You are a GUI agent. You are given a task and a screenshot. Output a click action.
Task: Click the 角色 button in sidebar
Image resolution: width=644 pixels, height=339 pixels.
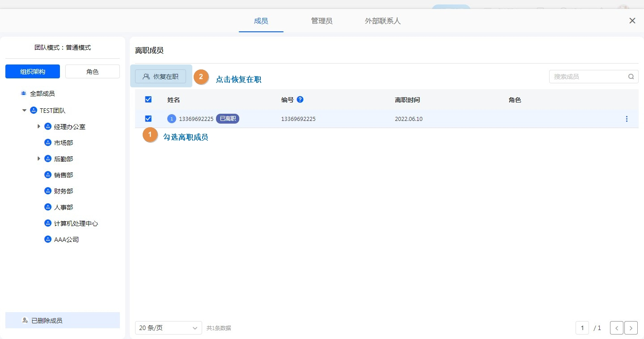93,72
